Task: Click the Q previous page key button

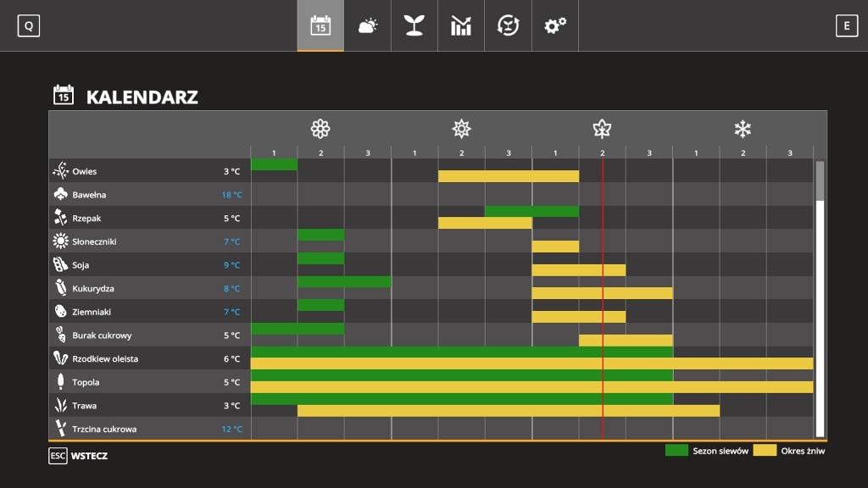Action: (29, 26)
